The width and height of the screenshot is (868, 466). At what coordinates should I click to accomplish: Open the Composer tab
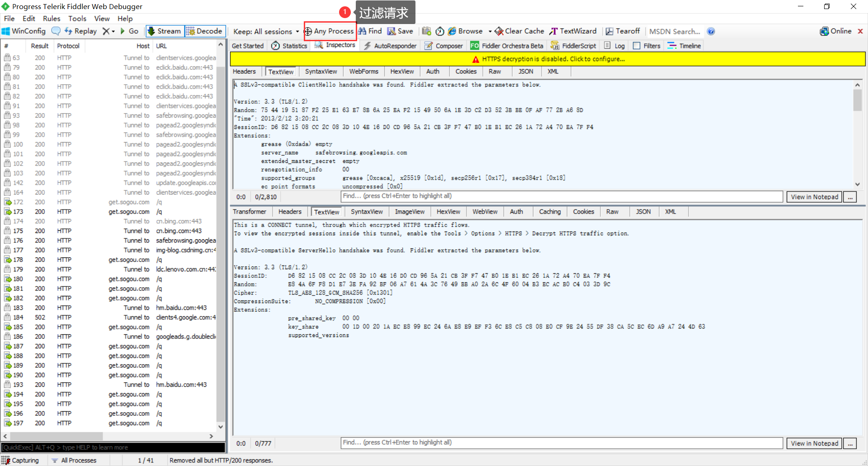coord(444,46)
